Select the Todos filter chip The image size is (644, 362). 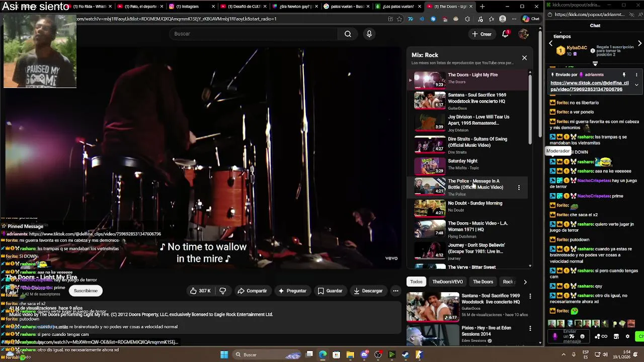tap(416, 282)
